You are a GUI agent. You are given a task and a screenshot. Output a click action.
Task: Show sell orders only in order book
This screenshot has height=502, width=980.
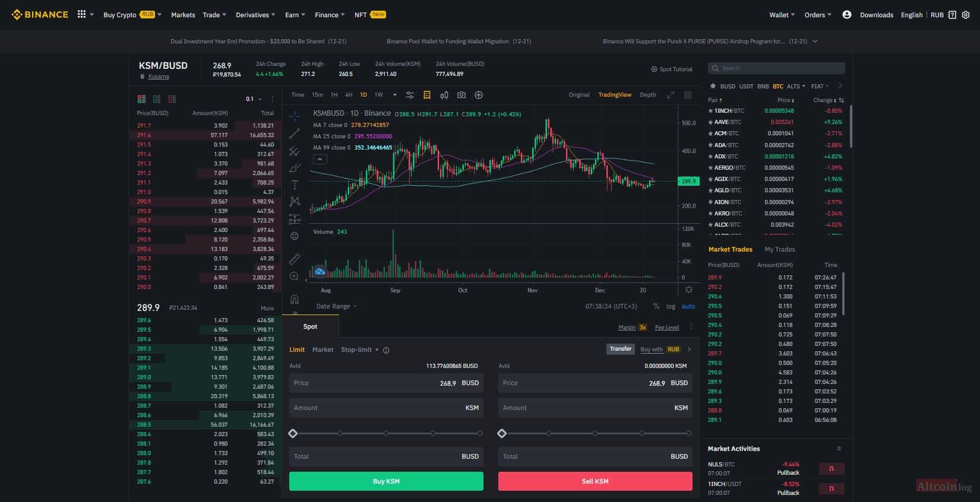point(172,99)
